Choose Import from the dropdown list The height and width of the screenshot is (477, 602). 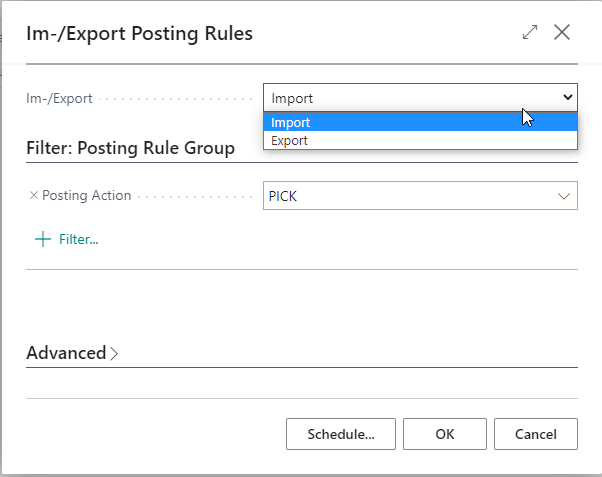pyautogui.click(x=420, y=123)
